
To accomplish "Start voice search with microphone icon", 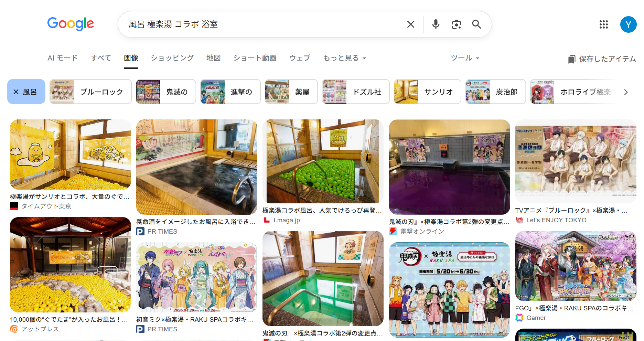I will click(436, 24).
